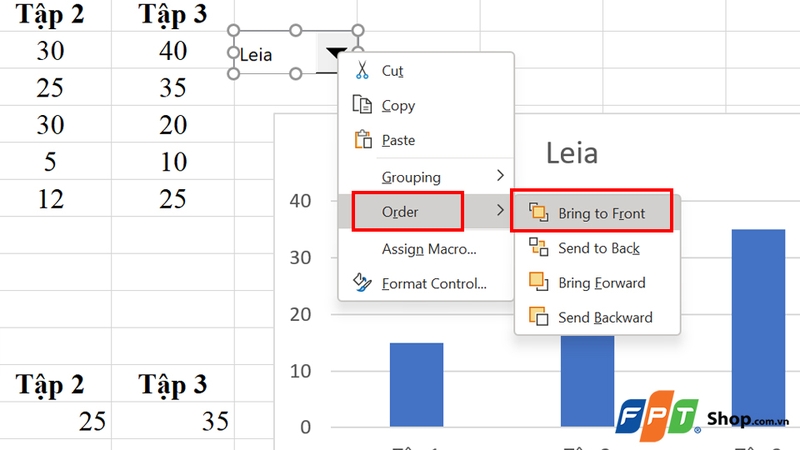Choose Paste from the context menu
This screenshot has width=800, height=450.
tap(426, 140)
